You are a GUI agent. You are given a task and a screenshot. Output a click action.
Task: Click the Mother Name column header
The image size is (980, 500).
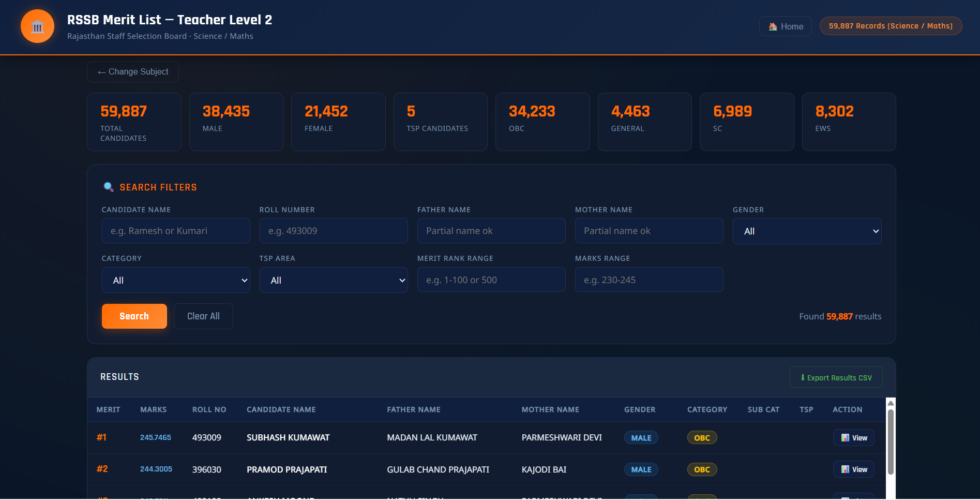point(550,409)
